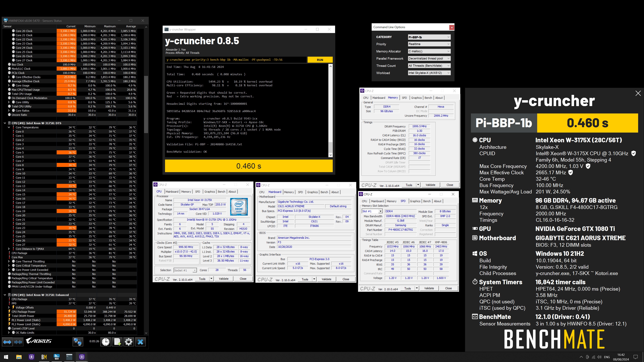Click the yellow RUN button in y-cruncher Wrapper
Screen dimensions: 644x362
tap(320, 60)
